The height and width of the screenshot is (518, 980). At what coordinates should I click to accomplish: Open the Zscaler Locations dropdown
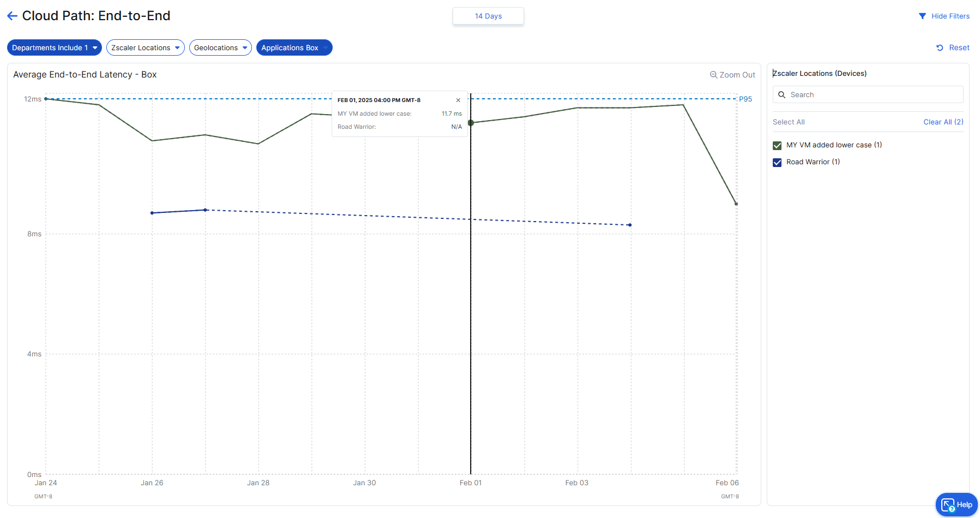(145, 48)
